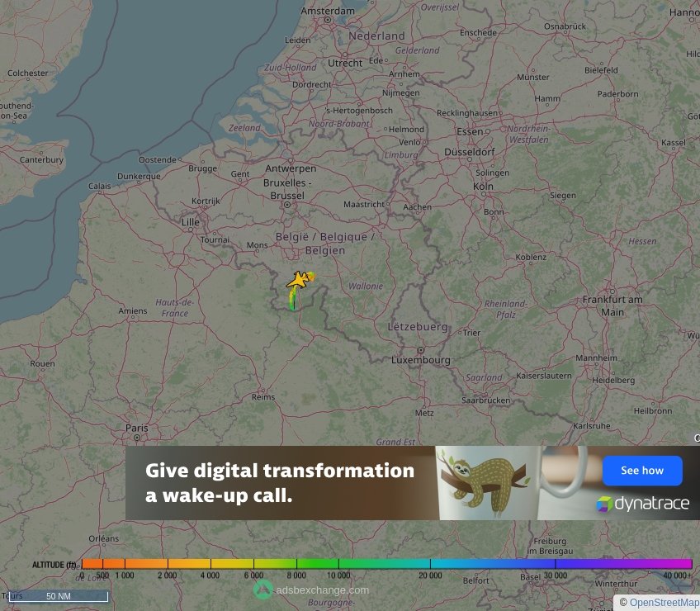Click the green adsbexchange.com plane logo
Screen dimensions: 700x611
point(263,590)
